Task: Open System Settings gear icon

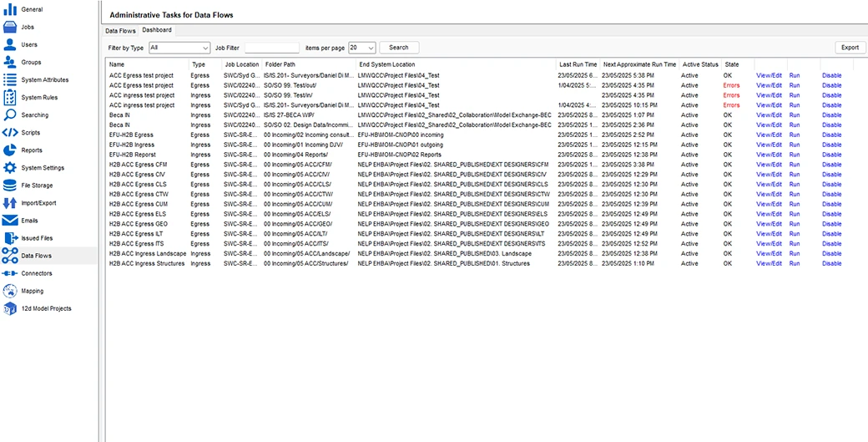Action: pyautogui.click(x=10, y=168)
